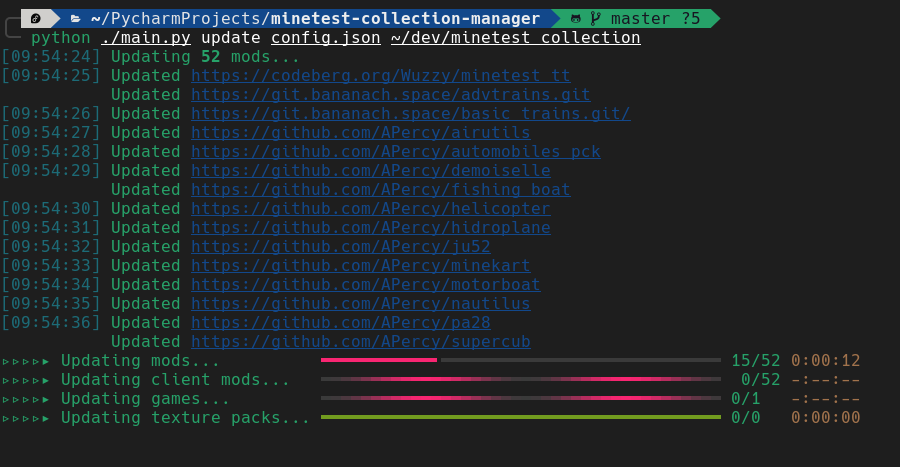Screen dimensions: 900x467
Task: Click the green texture packs progress bar
Action: click(x=521, y=417)
